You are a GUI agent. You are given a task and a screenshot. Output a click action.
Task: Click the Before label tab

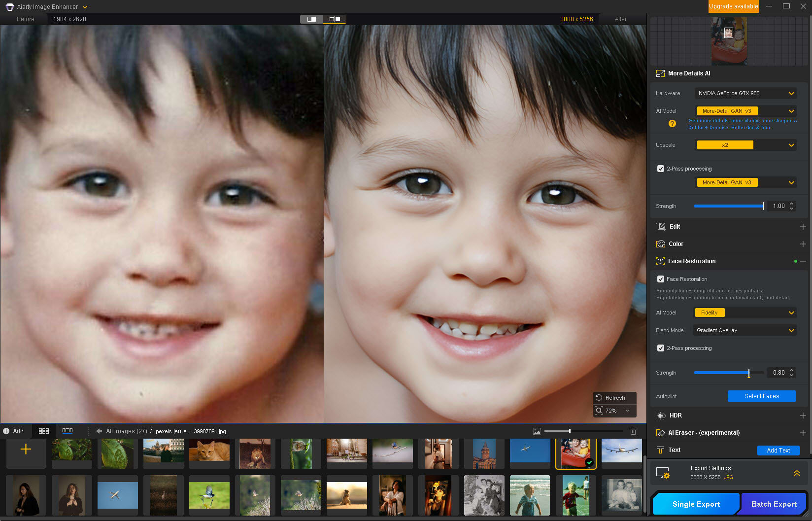[26, 19]
